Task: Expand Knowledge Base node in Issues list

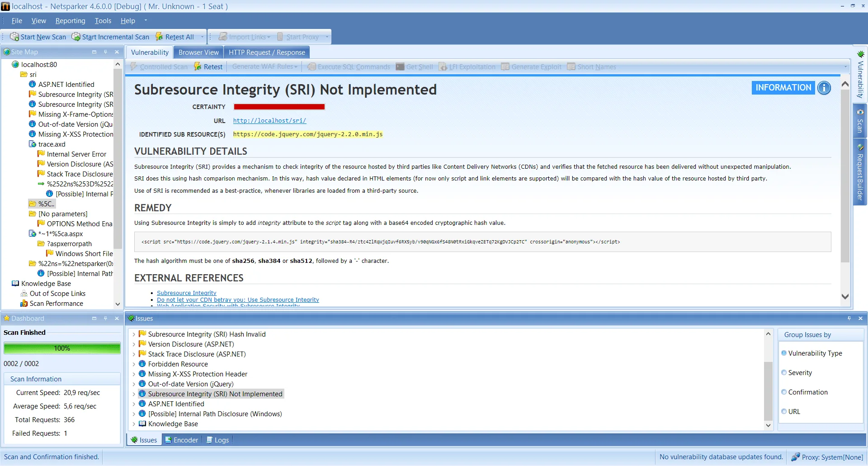Action: pyautogui.click(x=134, y=424)
